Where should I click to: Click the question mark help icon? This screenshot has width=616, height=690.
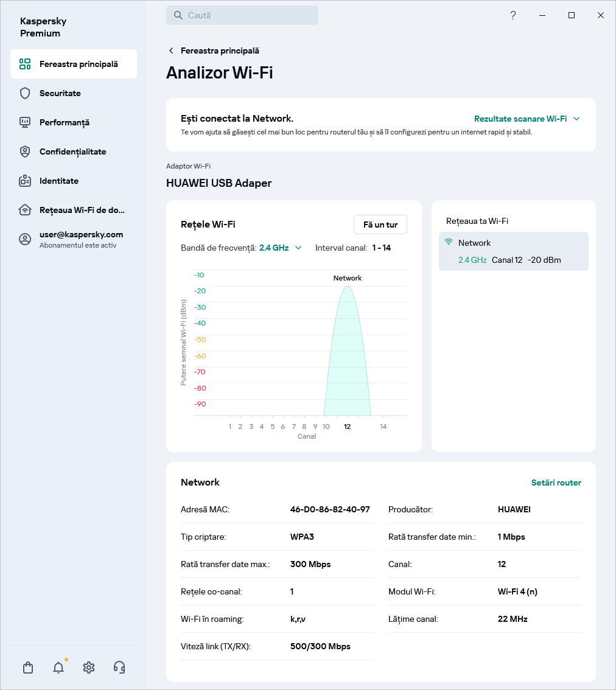pyautogui.click(x=513, y=15)
